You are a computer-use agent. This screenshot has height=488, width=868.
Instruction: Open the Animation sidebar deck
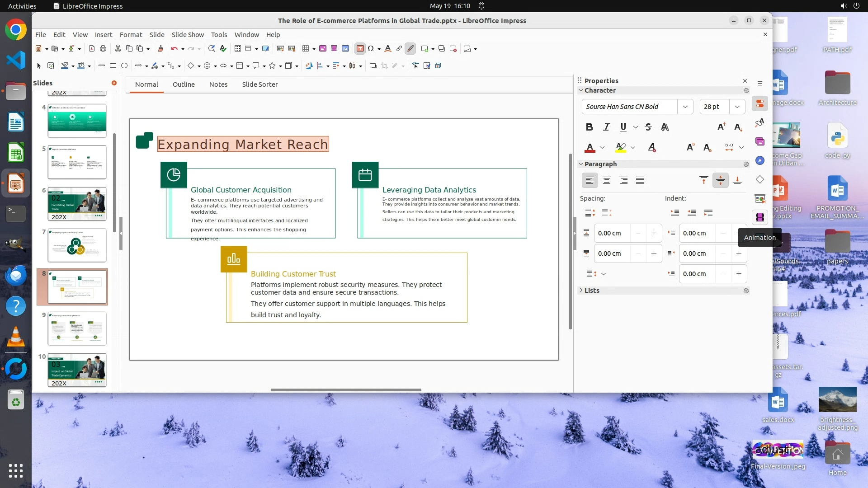(x=759, y=217)
